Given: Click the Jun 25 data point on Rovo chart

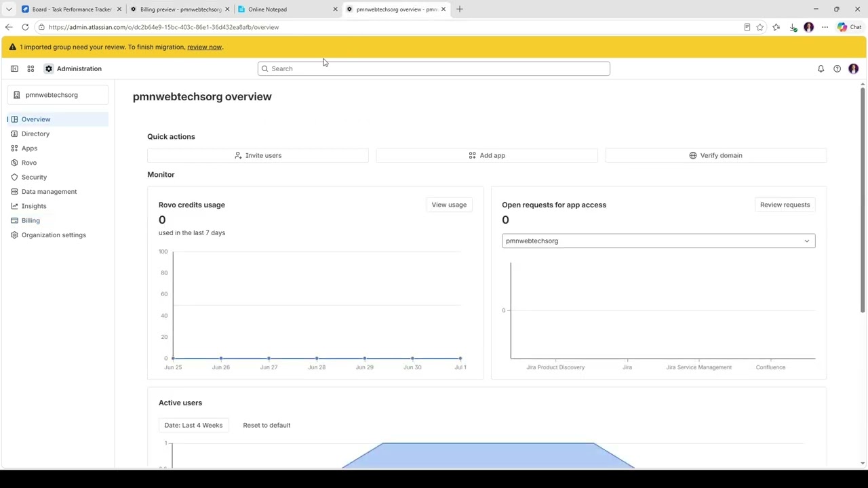Looking at the screenshot, I should 173,358.
